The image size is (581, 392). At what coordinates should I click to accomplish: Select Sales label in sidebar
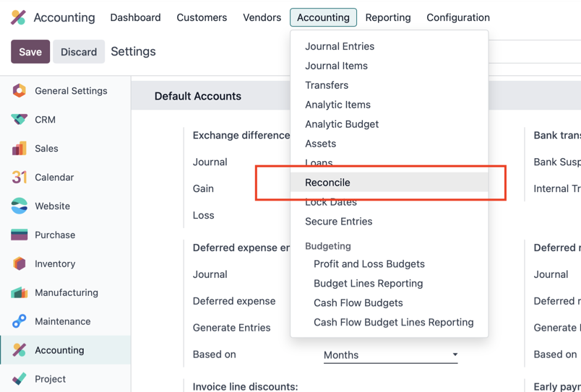click(x=46, y=149)
